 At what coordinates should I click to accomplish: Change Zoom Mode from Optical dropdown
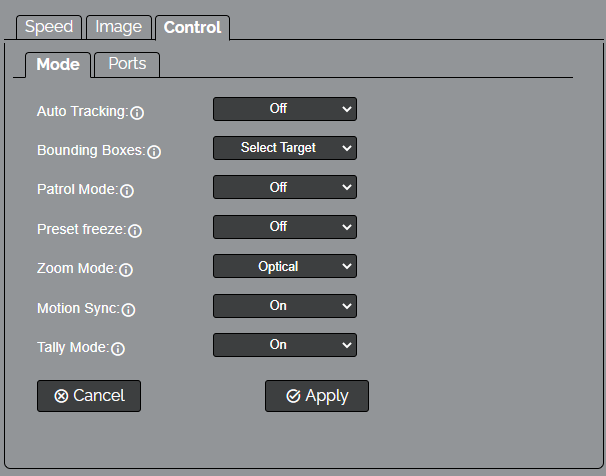click(285, 266)
